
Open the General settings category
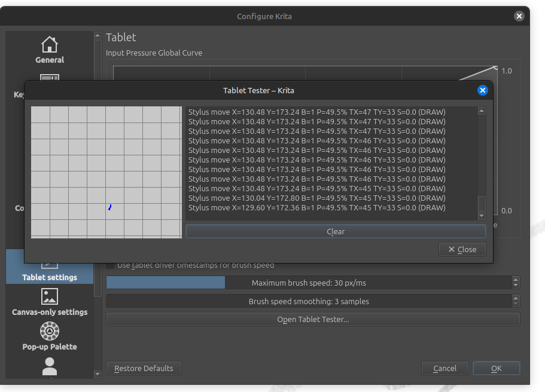click(50, 50)
